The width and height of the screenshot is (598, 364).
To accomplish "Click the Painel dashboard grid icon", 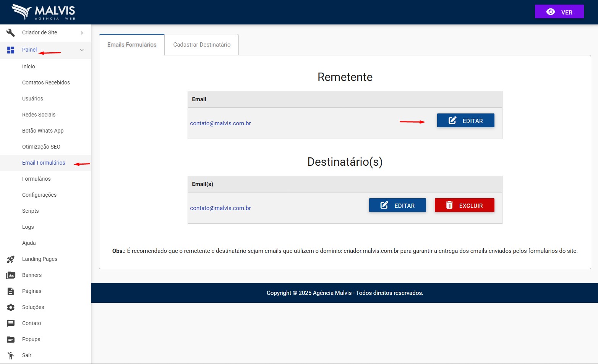I will tap(11, 50).
